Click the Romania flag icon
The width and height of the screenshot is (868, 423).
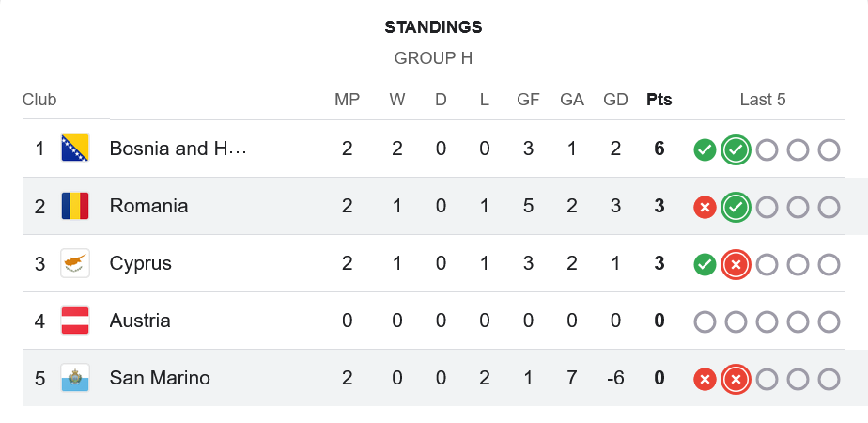click(75, 206)
